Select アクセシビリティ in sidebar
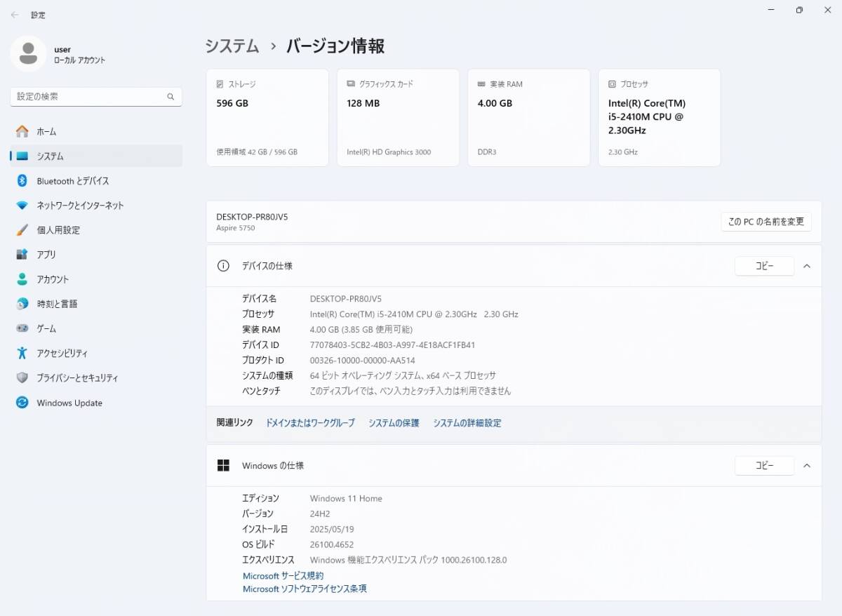Image resolution: width=842 pixels, height=616 pixels. coord(96,353)
